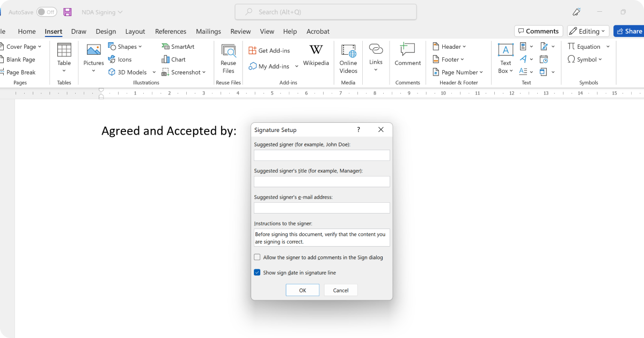Insert Date and Time

[x=544, y=60]
